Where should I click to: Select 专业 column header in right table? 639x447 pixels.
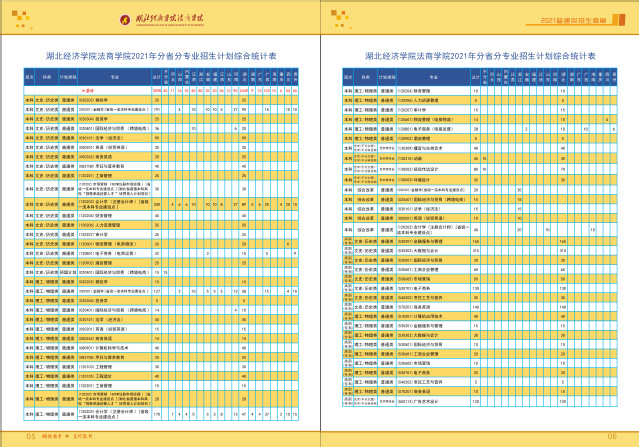point(432,76)
